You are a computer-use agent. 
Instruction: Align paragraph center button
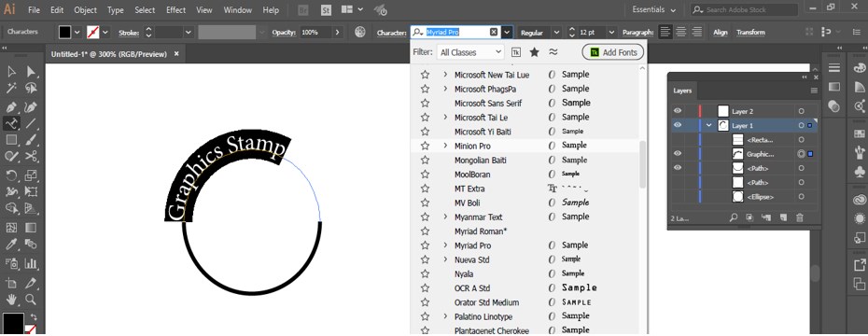(681, 32)
